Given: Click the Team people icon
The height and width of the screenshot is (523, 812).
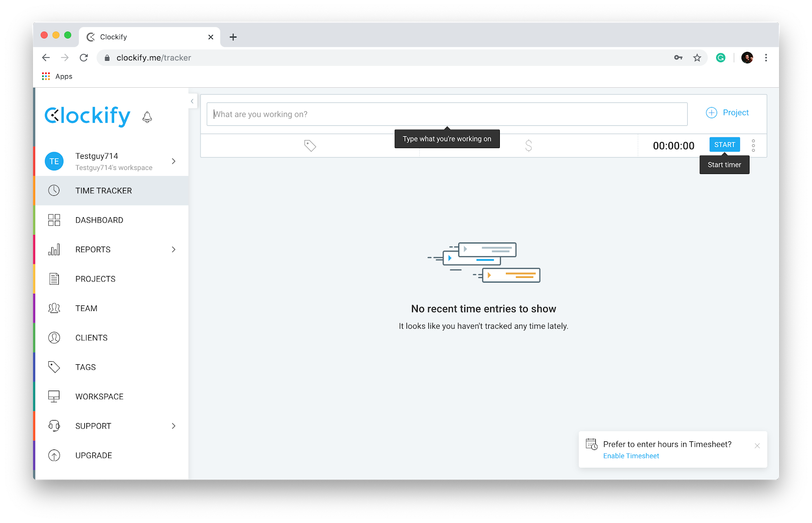Looking at the screenshot, I should [x=54, y=308].
